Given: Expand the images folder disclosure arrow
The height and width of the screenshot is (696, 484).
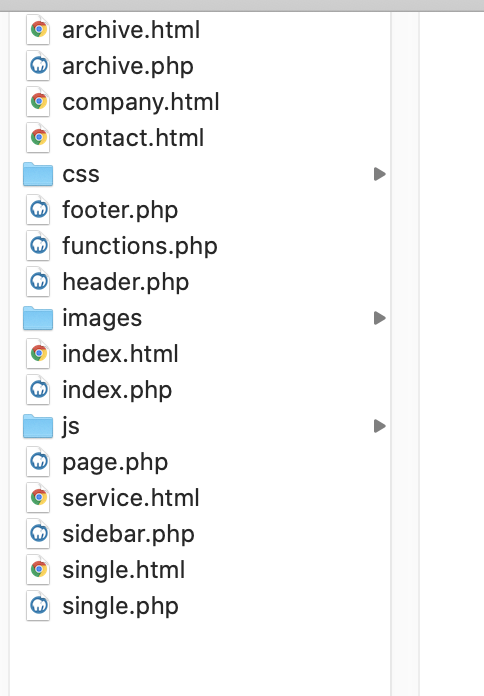Looking at the screenshot, I should coord(379,318).
